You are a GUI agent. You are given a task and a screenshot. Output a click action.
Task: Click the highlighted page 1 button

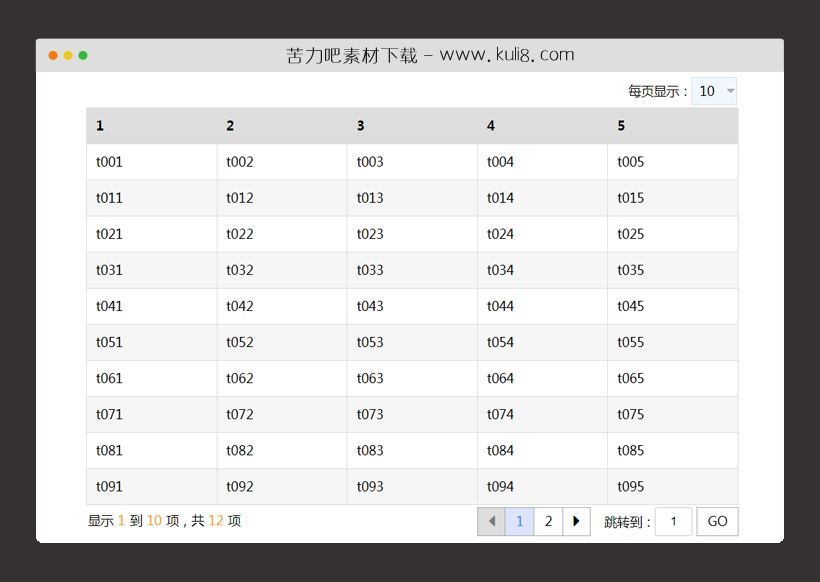coord(520,521)
